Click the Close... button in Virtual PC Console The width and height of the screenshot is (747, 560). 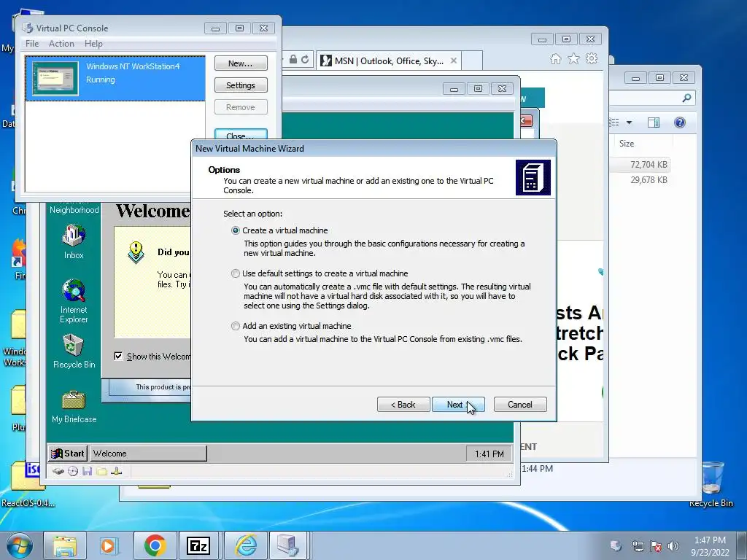point(241,135)
